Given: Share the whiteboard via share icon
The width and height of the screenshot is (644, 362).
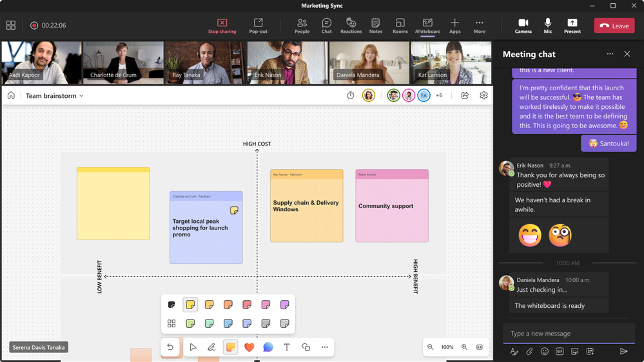Looking at the screenshot, I should coord(465,95).
